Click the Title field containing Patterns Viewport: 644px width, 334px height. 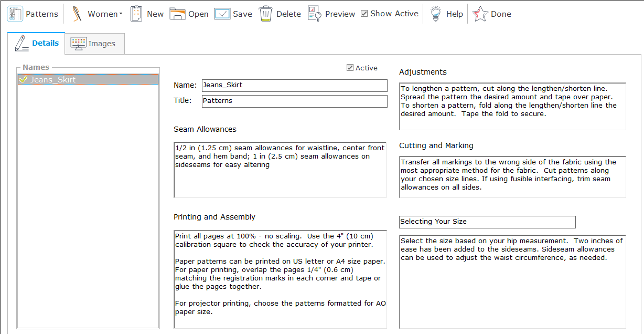[294, 101]
